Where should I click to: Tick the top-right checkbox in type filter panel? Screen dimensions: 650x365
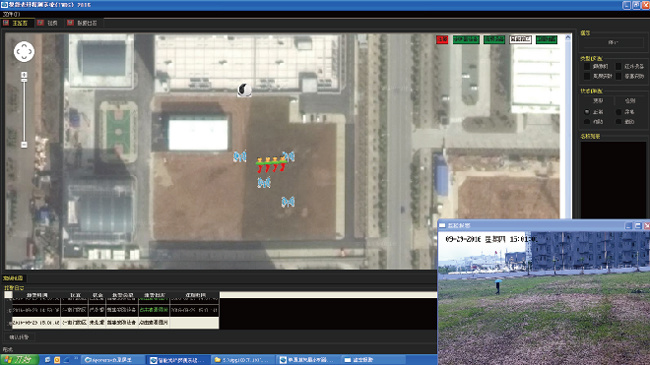tap(618, 66)
